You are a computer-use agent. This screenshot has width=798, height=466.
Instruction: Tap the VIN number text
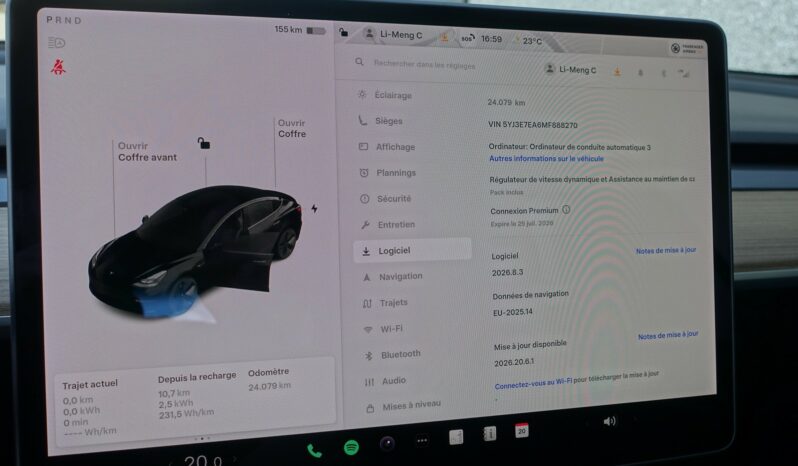click(x=532, y=125)
